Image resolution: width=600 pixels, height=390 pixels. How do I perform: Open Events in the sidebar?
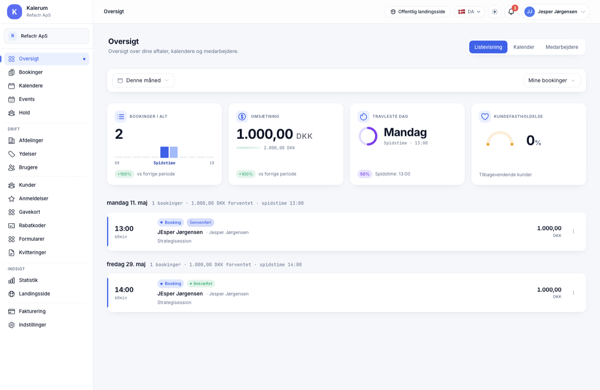46,99
